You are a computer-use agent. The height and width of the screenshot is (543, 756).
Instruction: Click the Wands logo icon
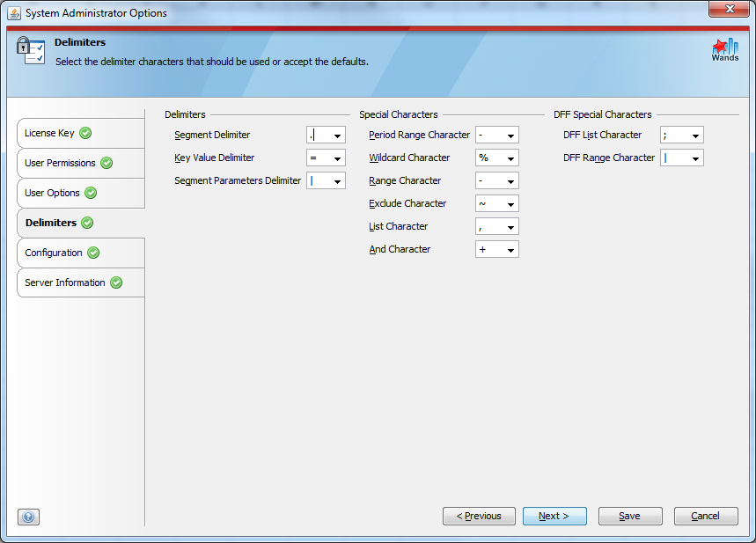725,49
